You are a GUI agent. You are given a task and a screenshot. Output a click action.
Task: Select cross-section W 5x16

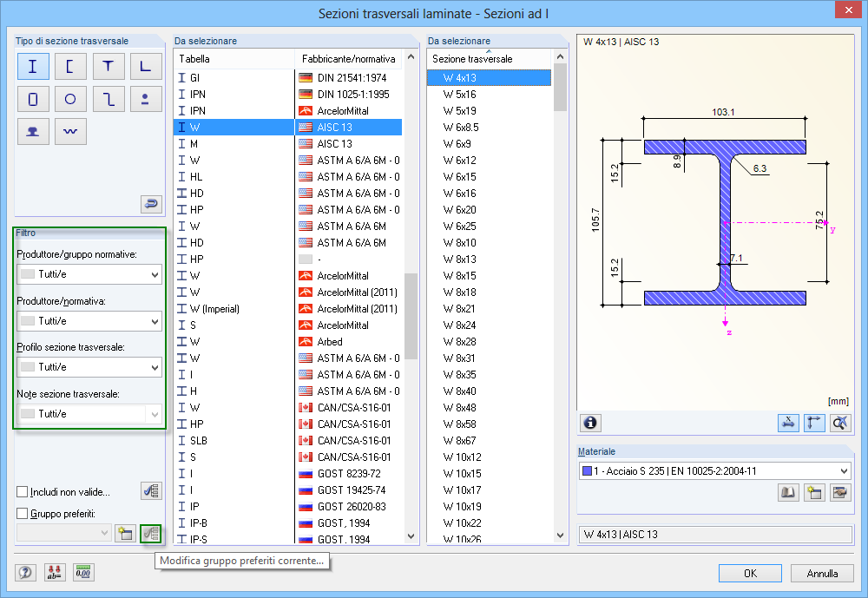[x=490, y=94]
